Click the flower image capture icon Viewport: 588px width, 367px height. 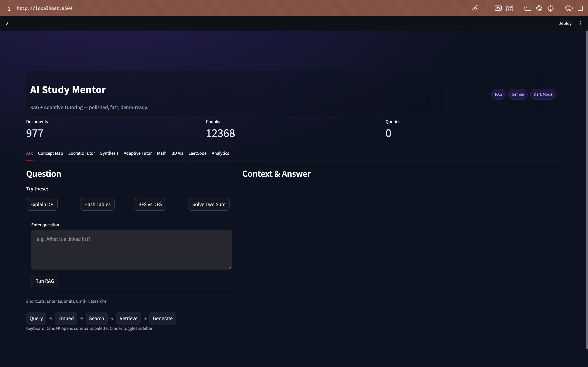[498, 8]
